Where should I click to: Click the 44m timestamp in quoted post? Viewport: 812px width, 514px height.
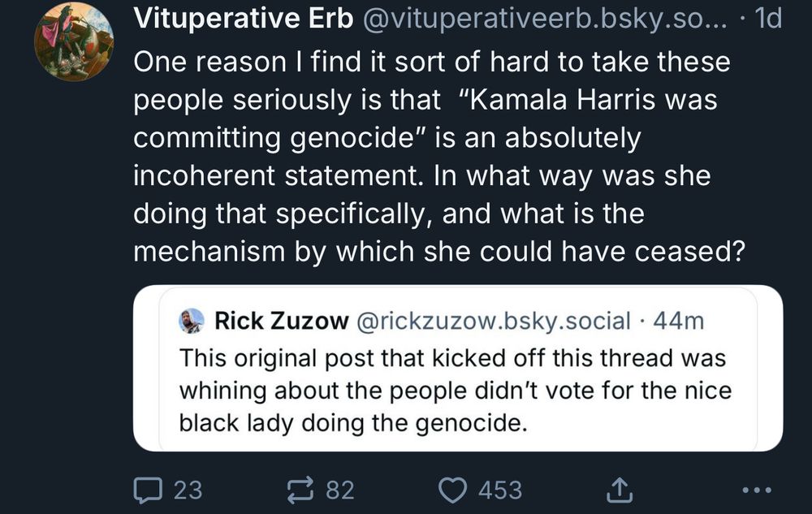pyautogui.click(x=679, y=321)
